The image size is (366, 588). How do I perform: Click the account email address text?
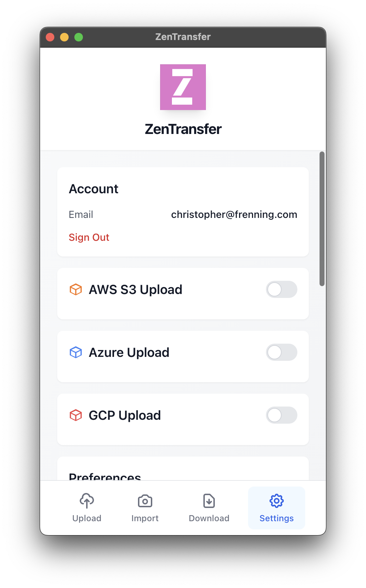point(234,214)
